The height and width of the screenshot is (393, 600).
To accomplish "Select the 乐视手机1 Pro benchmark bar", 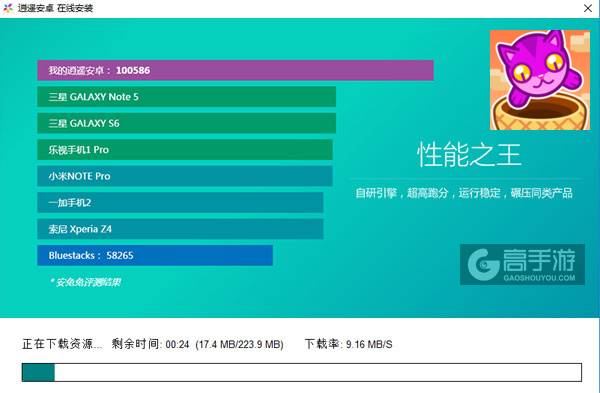I will [x=185, y=150].
